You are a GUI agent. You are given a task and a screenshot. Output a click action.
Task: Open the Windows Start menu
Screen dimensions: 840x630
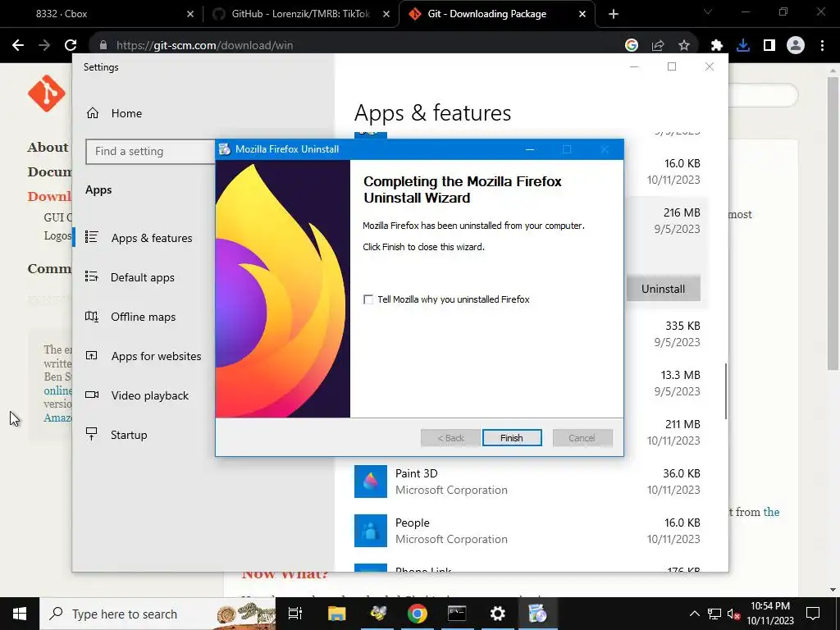coord(20,614)
